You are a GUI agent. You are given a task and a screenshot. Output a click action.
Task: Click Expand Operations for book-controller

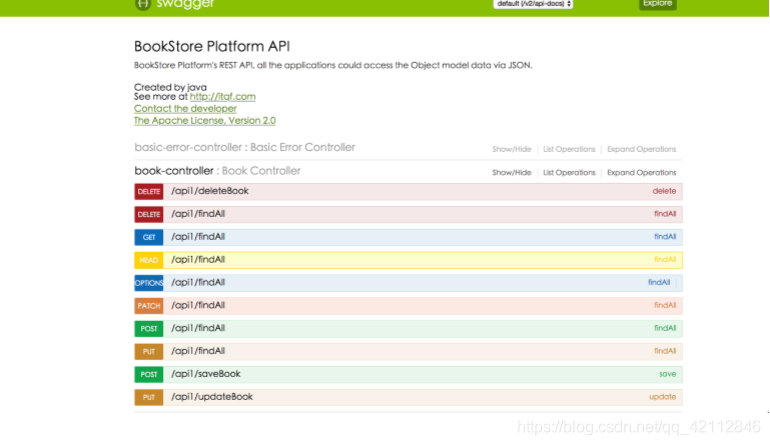[641, 173]
